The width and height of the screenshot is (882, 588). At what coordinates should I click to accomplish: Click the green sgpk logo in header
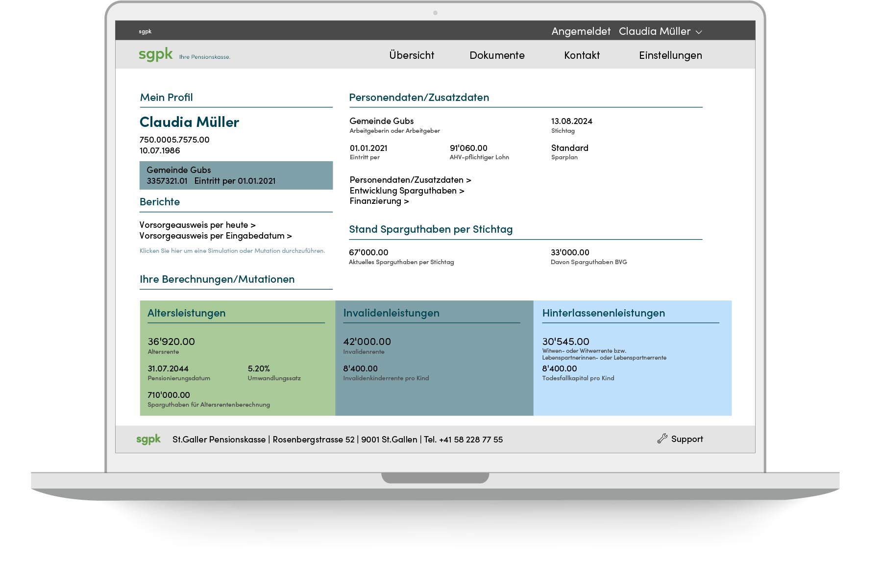pos(156,54)
